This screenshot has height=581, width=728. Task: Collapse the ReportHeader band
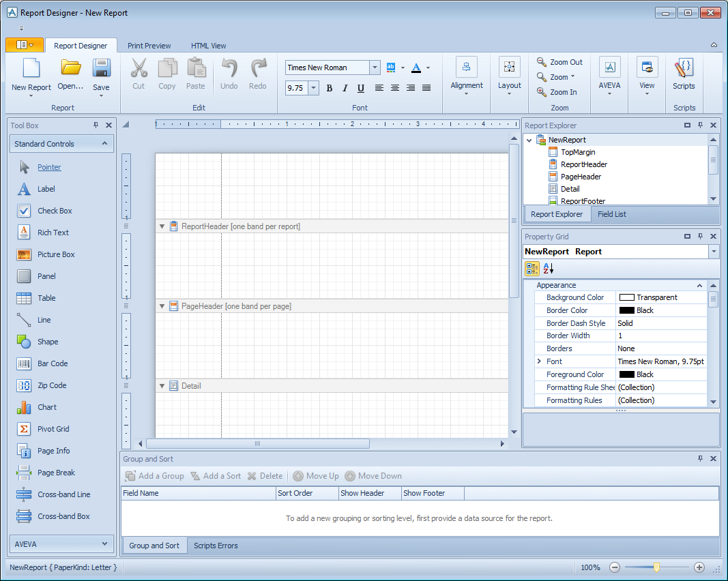(x=162, y=226)
